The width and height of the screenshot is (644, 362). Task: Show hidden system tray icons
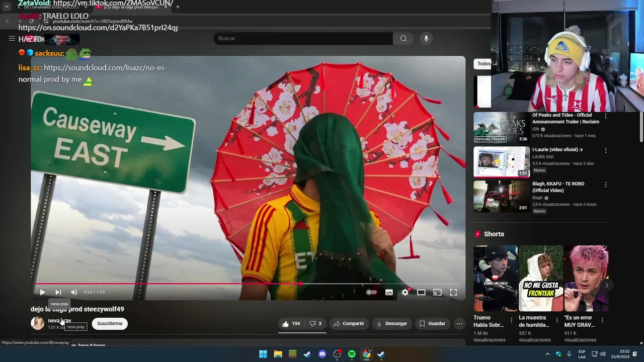548,354
